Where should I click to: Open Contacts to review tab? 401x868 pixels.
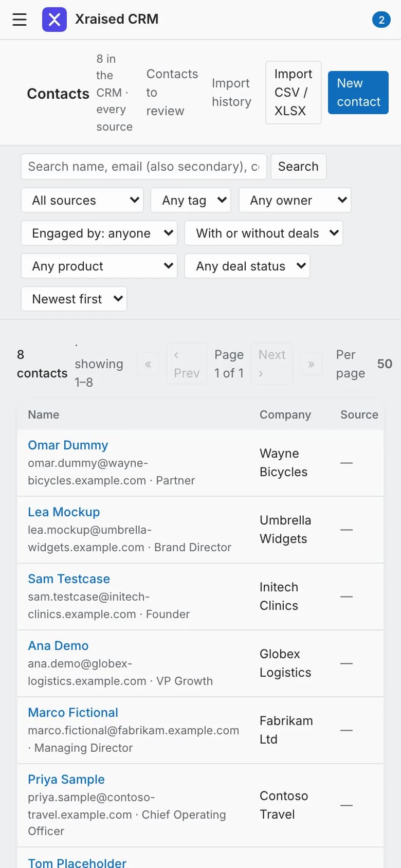pos(172,93)
